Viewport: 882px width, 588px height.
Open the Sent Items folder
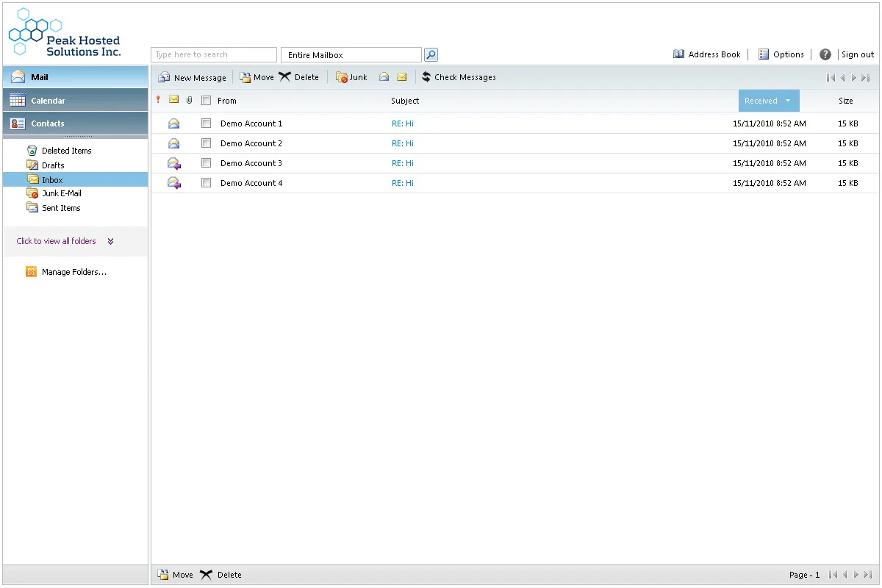coord(54,208)
